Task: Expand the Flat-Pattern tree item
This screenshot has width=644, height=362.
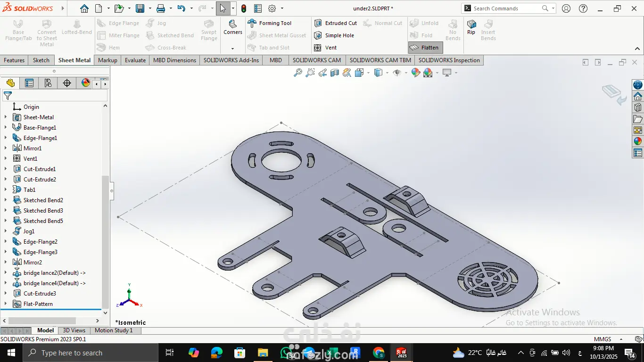Action: (6, 304)
